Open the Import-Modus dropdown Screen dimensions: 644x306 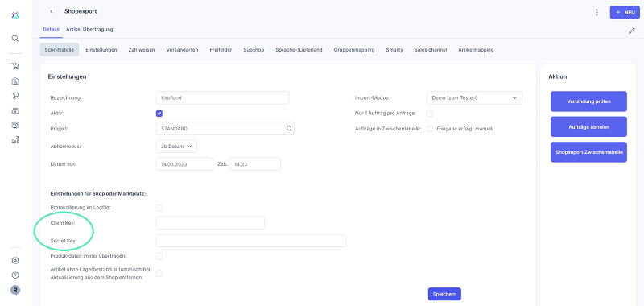(474, 97)
